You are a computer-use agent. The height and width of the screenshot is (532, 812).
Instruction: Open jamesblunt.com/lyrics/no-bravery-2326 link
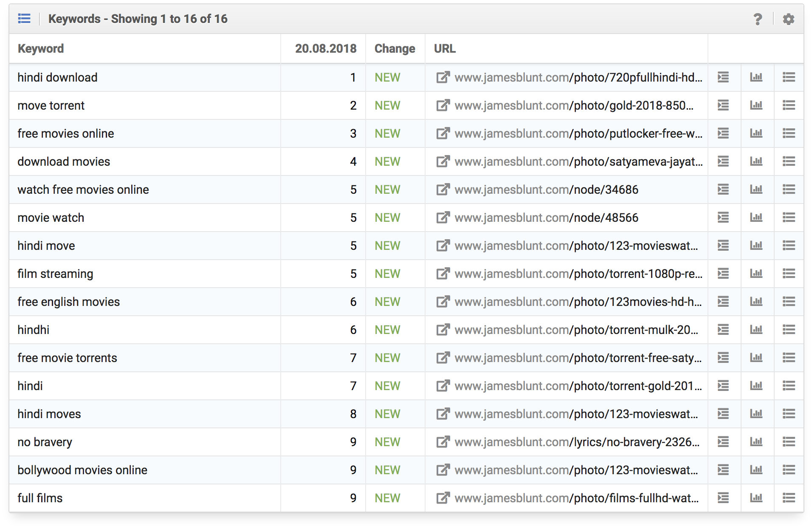click(577, 442)
